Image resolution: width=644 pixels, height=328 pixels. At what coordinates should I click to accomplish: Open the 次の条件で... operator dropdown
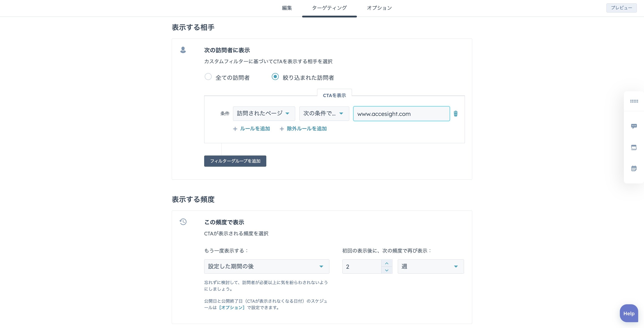point(324,114)
